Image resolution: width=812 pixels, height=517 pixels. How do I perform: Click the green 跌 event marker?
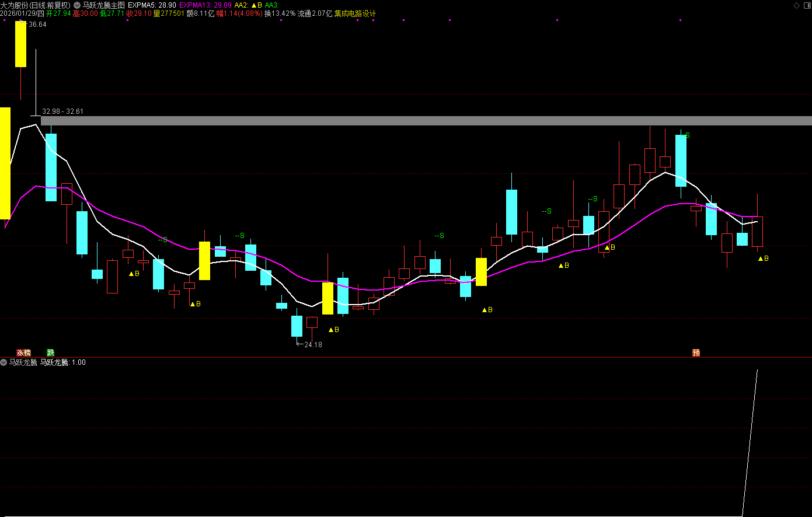point(51,352)
